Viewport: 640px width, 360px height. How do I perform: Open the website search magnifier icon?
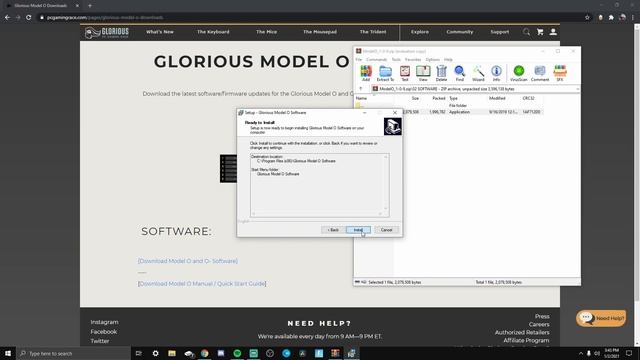[x=527, y=32]
